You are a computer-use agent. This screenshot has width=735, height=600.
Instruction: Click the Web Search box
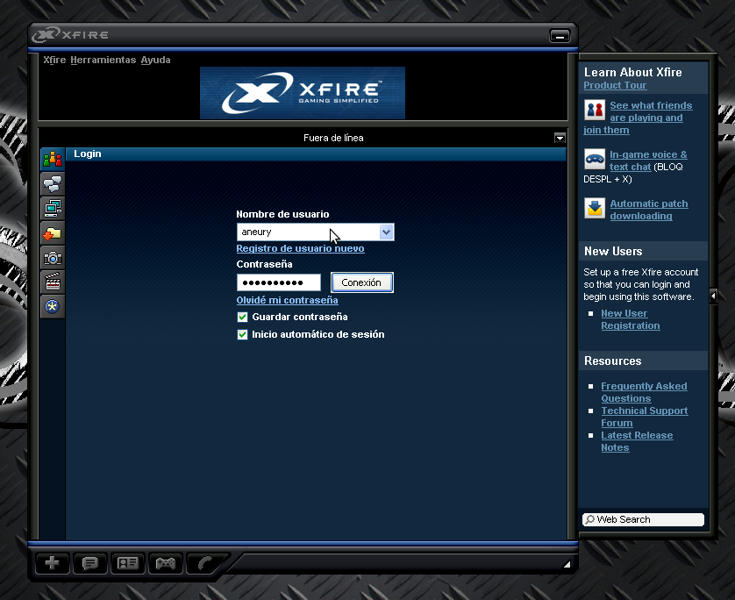tap(643, 519)
